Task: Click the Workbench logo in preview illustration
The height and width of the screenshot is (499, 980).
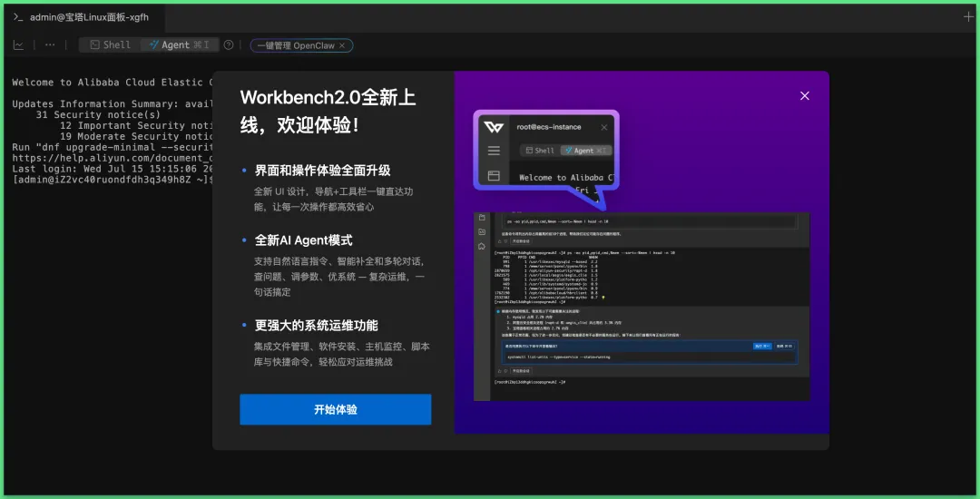Action: [493, 127]
